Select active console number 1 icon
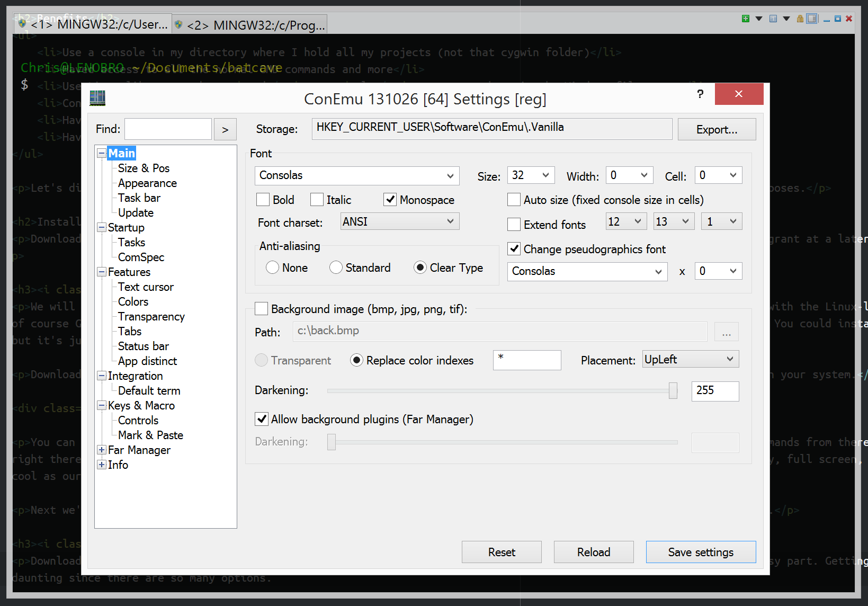868x606 pixels. point(773,18)
